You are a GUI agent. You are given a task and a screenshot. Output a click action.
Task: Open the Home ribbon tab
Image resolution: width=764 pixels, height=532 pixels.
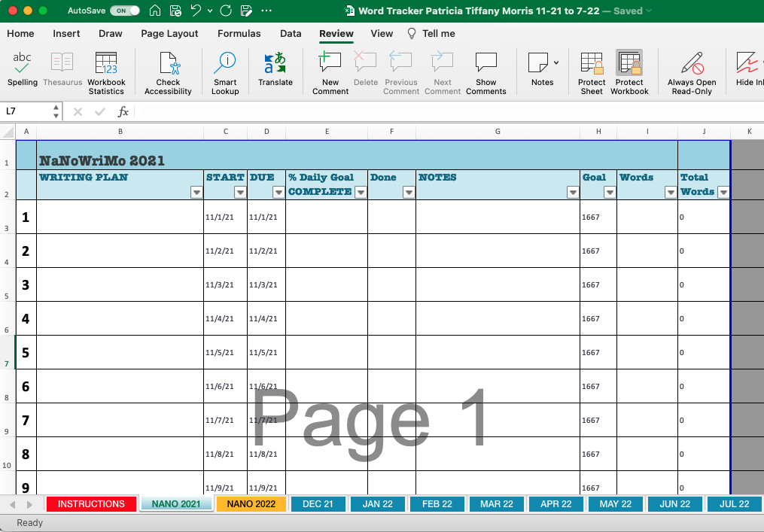[20, 33]
